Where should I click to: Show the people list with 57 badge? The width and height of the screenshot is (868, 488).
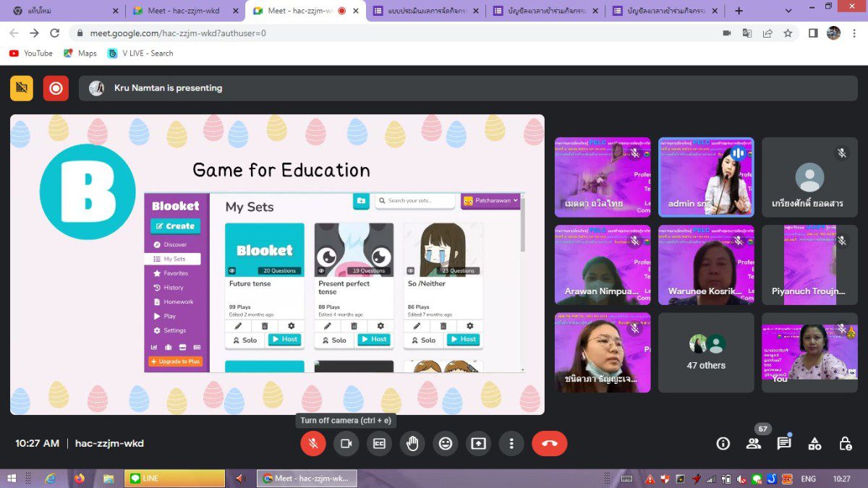click(754, 443)
